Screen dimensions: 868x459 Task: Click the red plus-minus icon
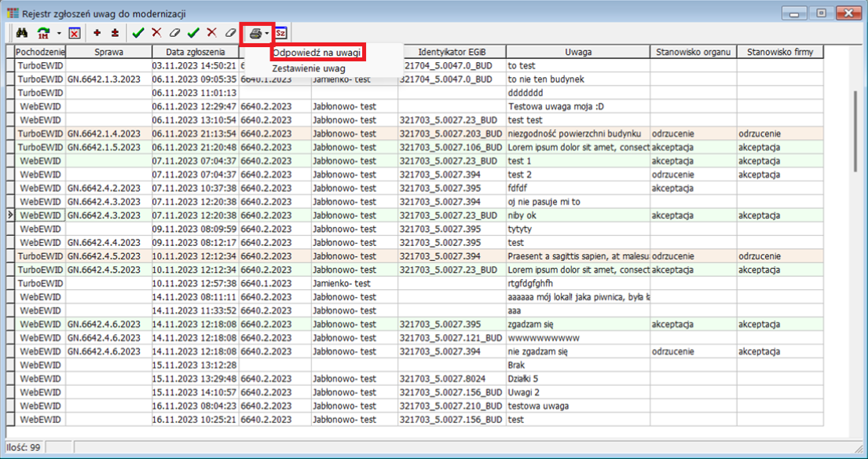pos(115,34)
